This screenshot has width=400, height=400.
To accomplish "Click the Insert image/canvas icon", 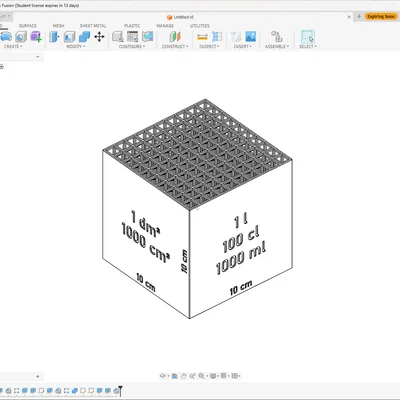I will pos(251,37).
